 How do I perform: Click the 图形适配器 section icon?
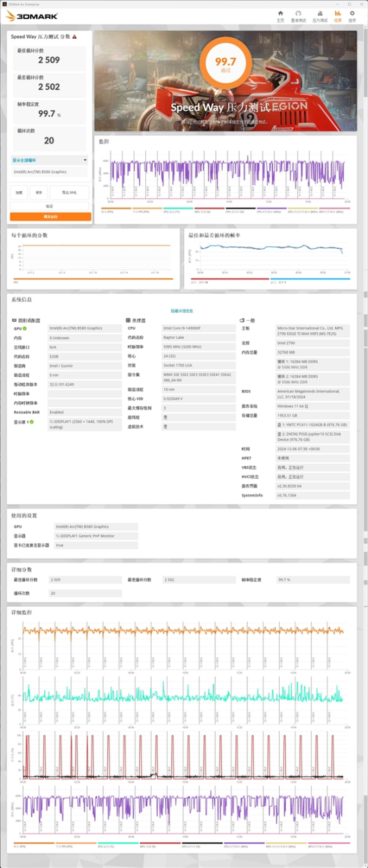click(14, 320)
